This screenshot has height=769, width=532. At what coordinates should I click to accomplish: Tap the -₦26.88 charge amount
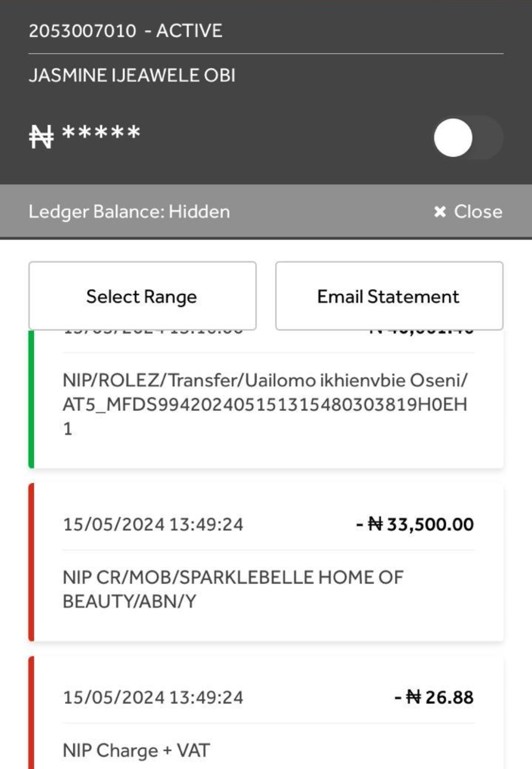point(433,697)
